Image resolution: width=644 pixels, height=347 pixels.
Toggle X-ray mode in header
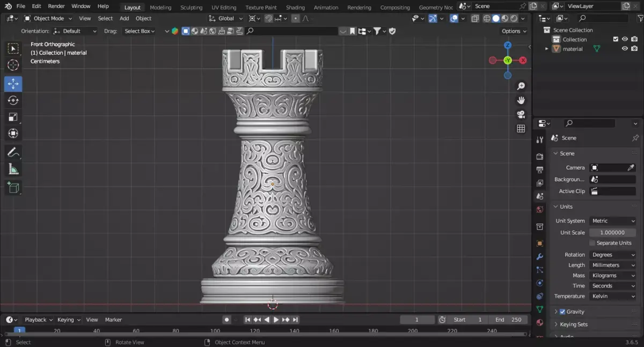coord(475,18)
